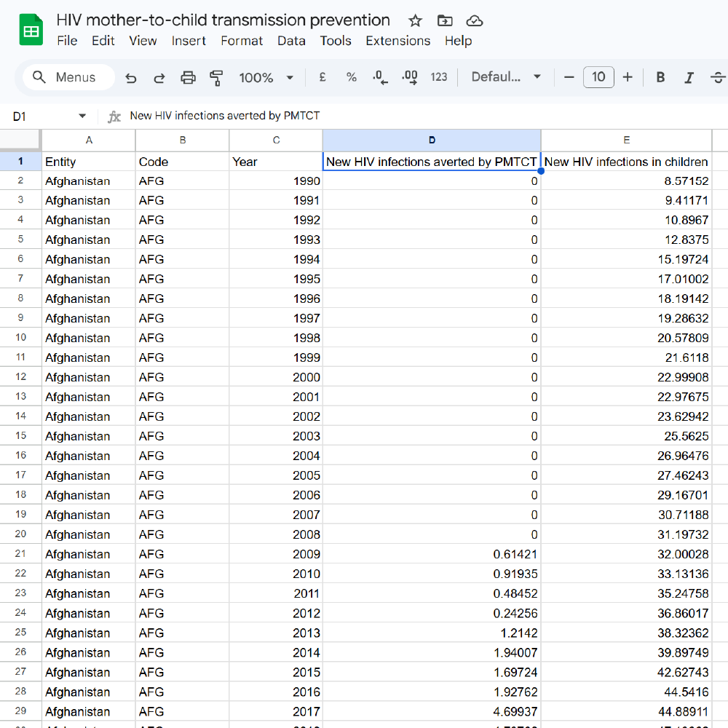
Task: Decrease decimal places
Action: click(380, 77)
